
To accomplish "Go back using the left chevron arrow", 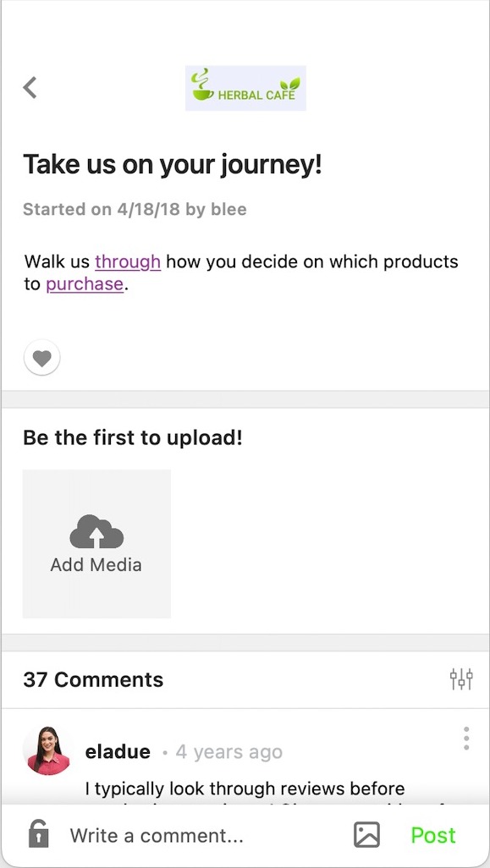I will [30, 87].
